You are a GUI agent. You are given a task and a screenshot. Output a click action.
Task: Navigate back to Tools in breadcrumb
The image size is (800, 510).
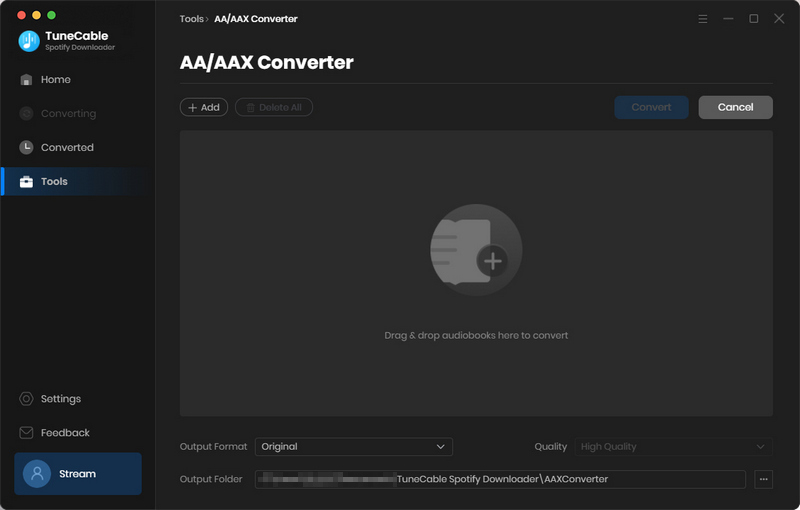pos(191,19)
